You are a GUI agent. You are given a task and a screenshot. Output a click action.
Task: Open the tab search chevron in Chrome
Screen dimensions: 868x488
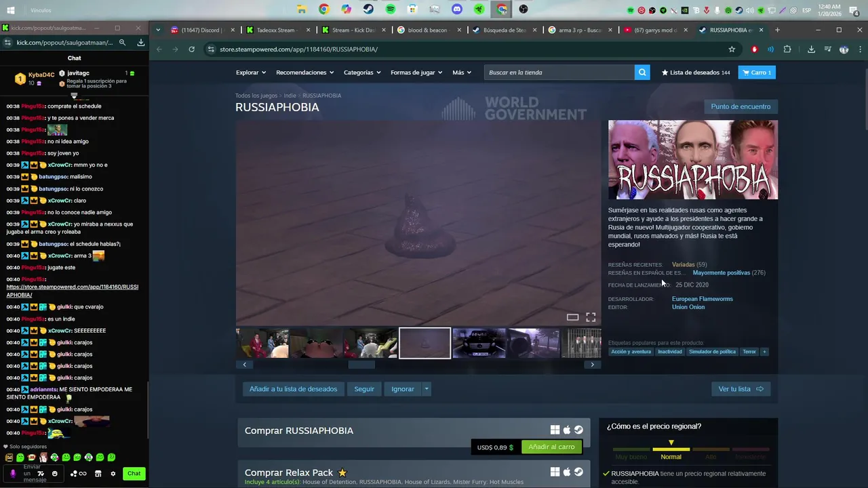(158, 30)
